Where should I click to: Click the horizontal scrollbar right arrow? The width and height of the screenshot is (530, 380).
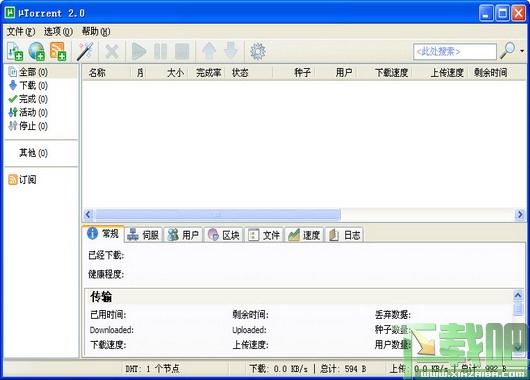[520, 214]
